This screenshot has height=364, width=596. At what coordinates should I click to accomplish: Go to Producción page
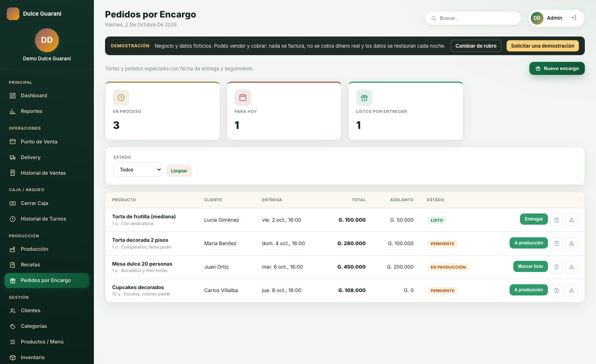(47, 249)
